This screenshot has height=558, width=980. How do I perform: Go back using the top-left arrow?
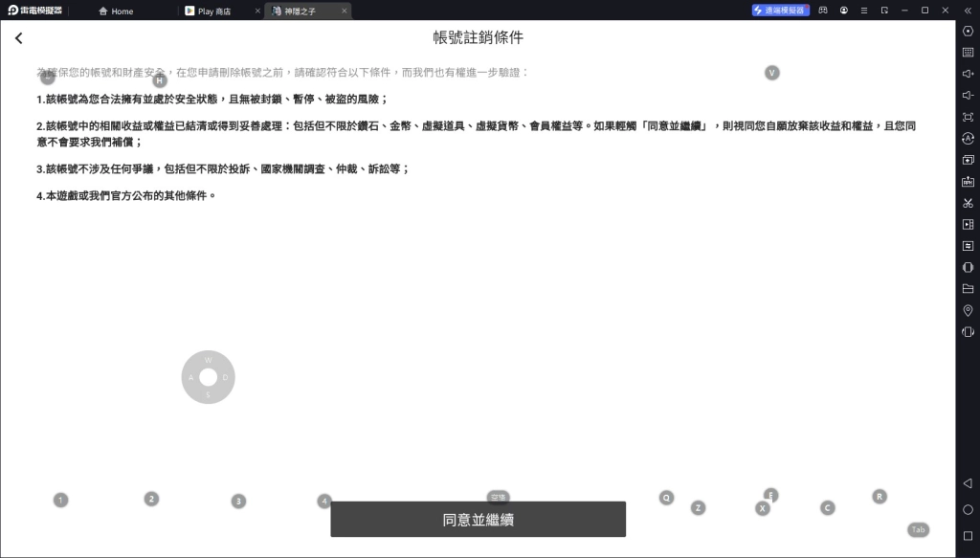pyautogui.click(x=19, y=38)
